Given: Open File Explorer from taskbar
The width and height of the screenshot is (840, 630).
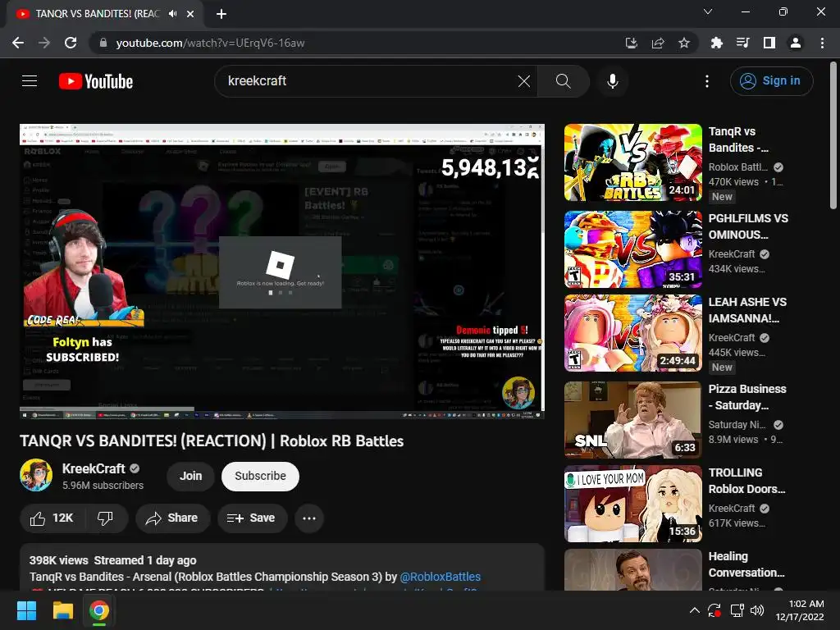Looking at the screenshot, I should (62, 610).
